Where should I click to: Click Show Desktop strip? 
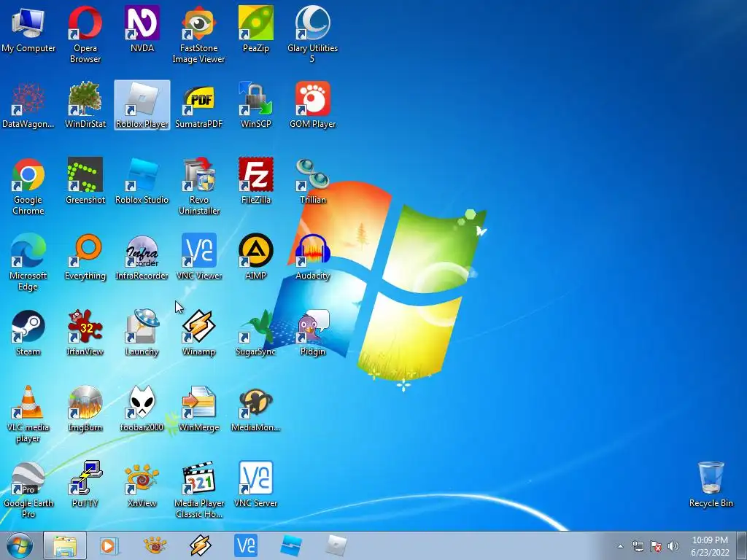742,545
